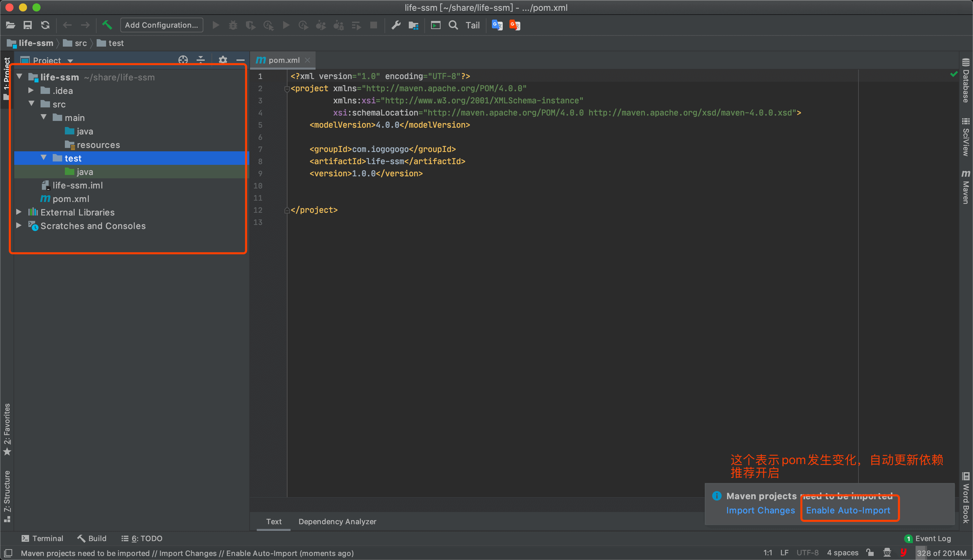The height and width of the screenshot is (560, 973).
Task: Click the Search Everywhere magnifier icon
Action: coord(453,25)
